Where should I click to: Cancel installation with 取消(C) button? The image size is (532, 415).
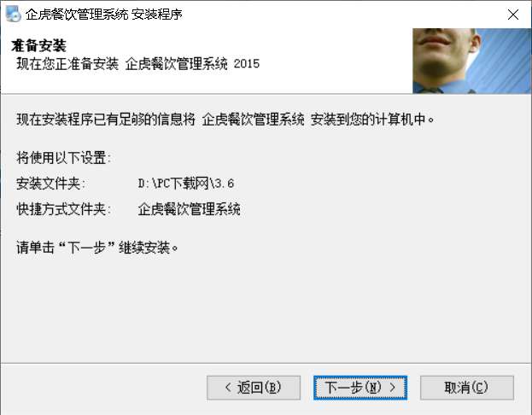pyautogui.click(x=467, y=388)
